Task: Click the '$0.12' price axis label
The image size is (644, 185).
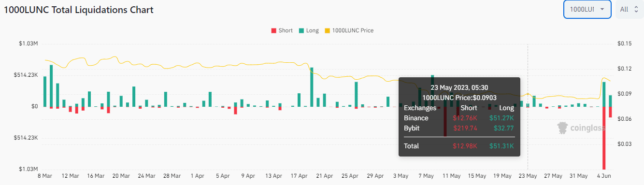Action: click(x=624, y=69)
